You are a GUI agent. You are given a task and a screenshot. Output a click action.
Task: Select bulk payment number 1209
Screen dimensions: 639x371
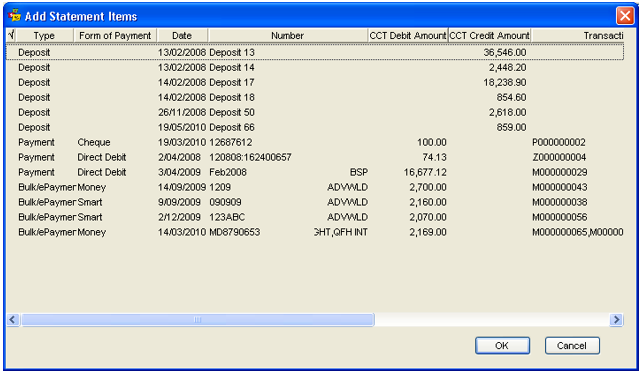tap(315, 187)
